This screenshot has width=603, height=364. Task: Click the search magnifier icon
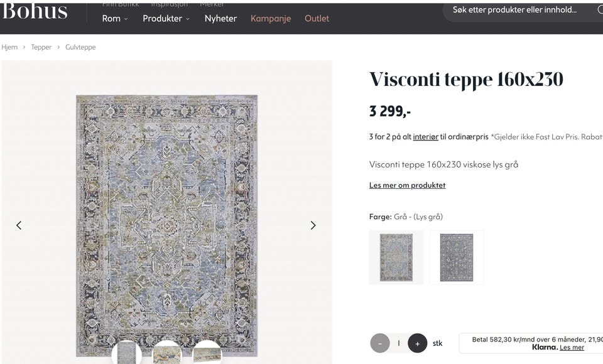[x=599, y=10]
